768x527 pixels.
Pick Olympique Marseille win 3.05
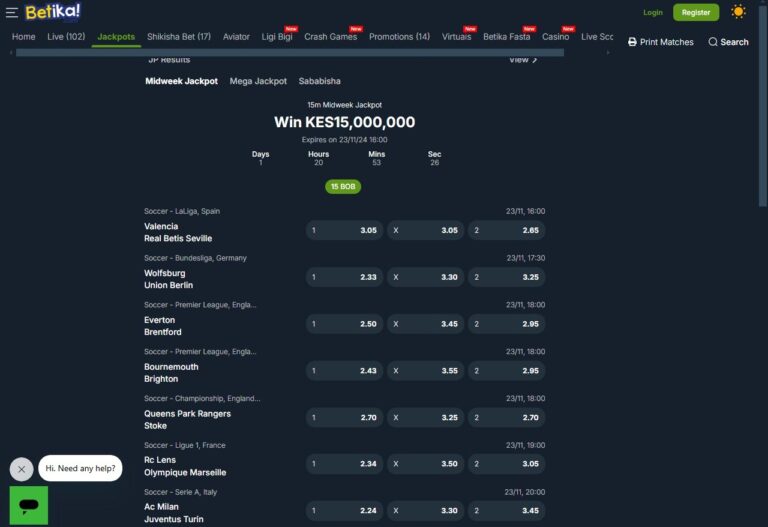tap(506, 464)
